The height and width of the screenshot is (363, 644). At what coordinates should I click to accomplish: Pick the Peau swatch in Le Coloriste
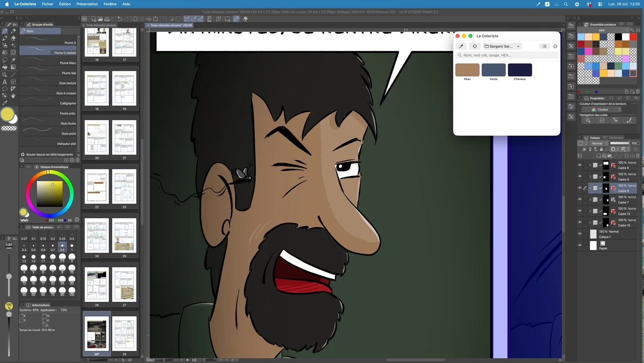[x=467, y=70]
